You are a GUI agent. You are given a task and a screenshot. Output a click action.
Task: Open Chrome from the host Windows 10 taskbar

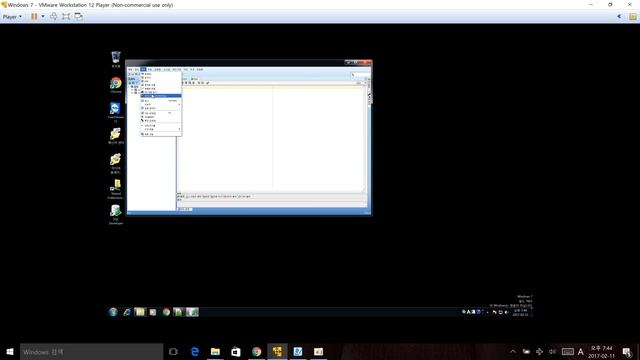tap(256, 351)
